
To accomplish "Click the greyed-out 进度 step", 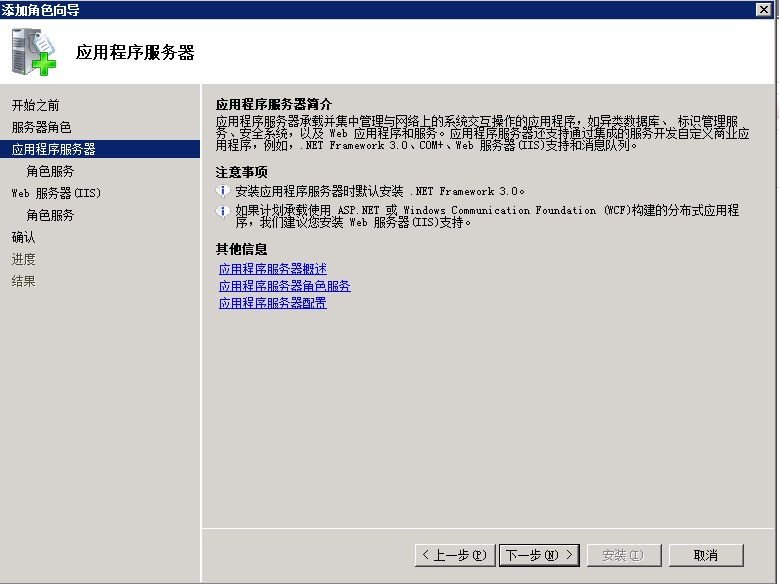I will pos(23,259).
